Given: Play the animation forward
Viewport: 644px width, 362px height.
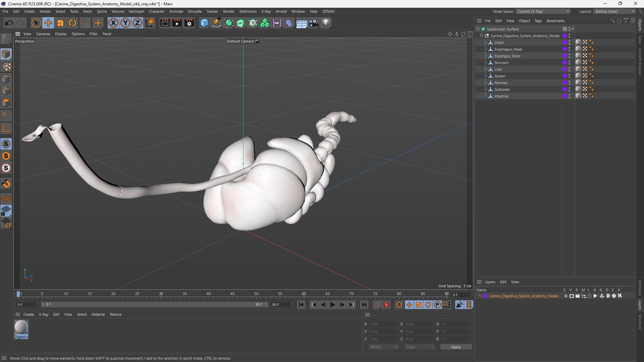Looking at the screenshot, I should (x=332, y=305).
